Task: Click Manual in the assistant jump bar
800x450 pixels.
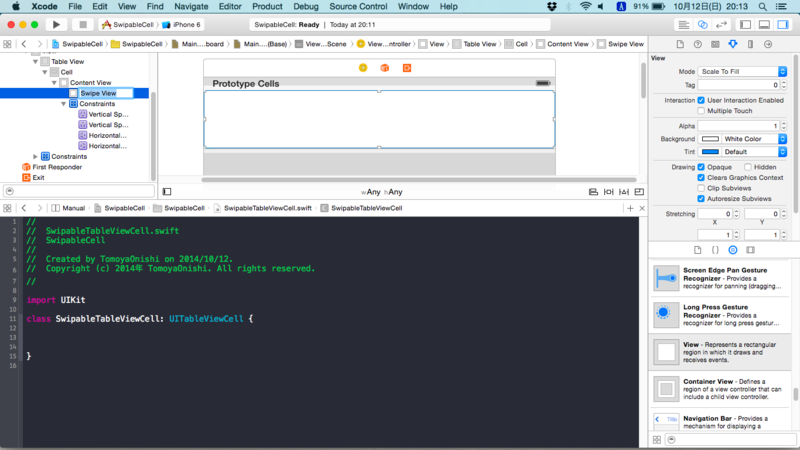Action: point(68,208)
